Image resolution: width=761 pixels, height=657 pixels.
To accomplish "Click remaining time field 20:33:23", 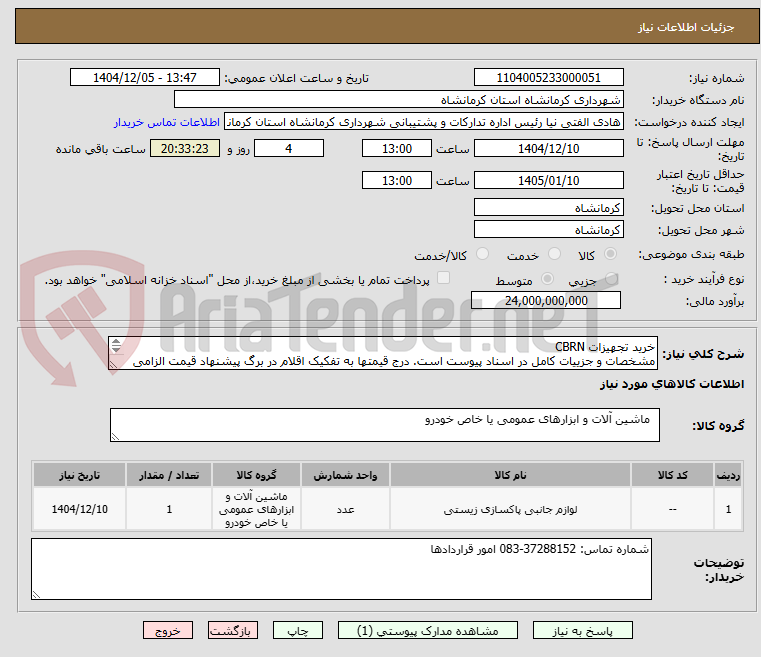I will click(x=184, y=148).
